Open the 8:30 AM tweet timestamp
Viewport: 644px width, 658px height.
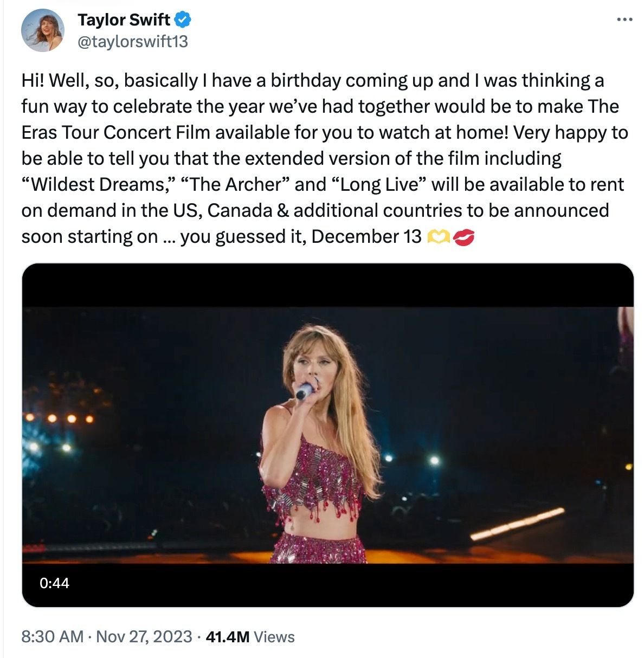click(x=52, y=636)
